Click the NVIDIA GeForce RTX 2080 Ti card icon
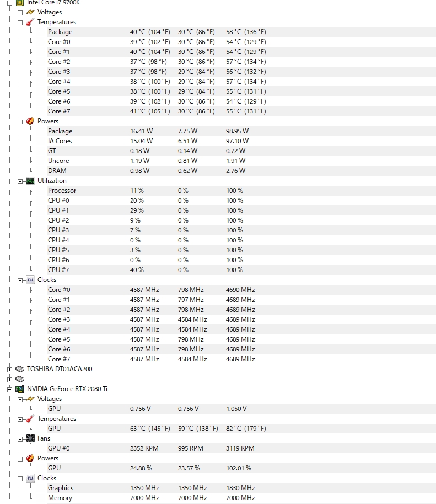 (x=20, y=389)
